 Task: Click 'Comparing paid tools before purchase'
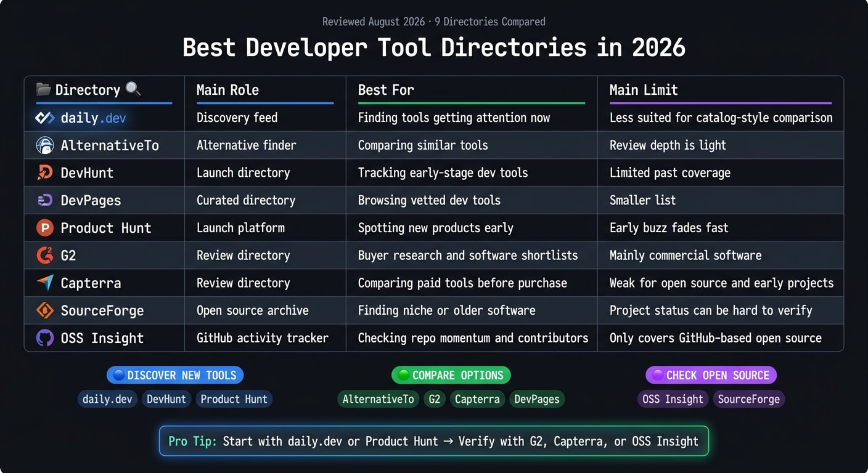pyautogui.click(x=462, y=283)
